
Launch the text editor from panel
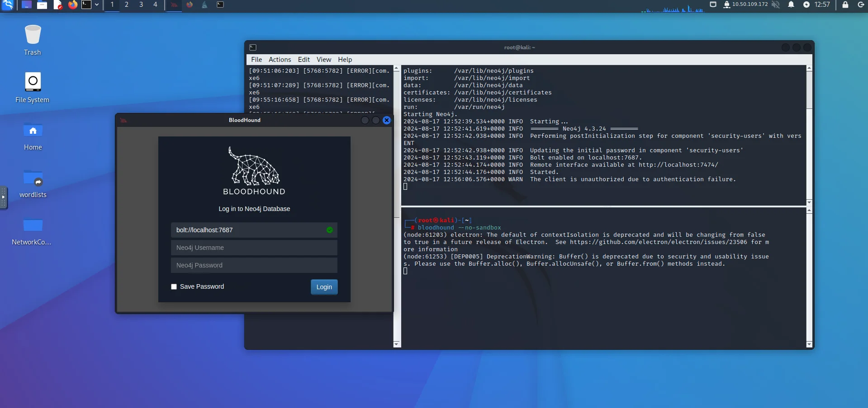coord(57,5)
